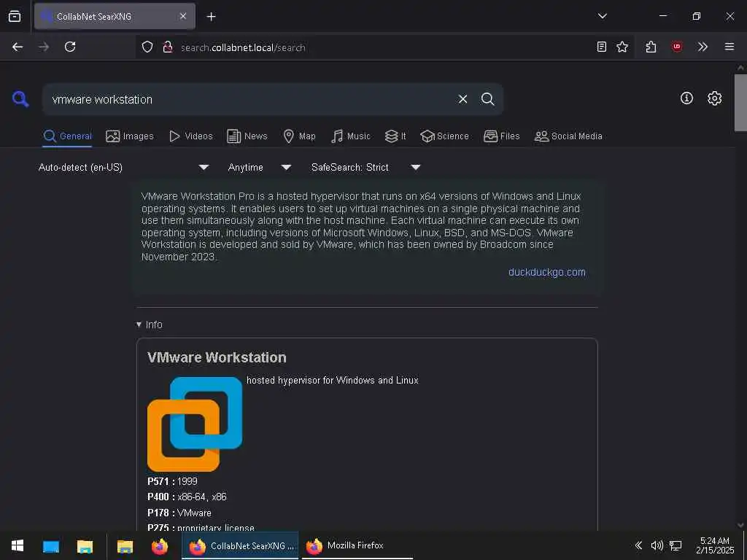The width and height of the screenshot is (747, 560).
Task: Submit search with the magnifier button
Action: tap(487, 99)
